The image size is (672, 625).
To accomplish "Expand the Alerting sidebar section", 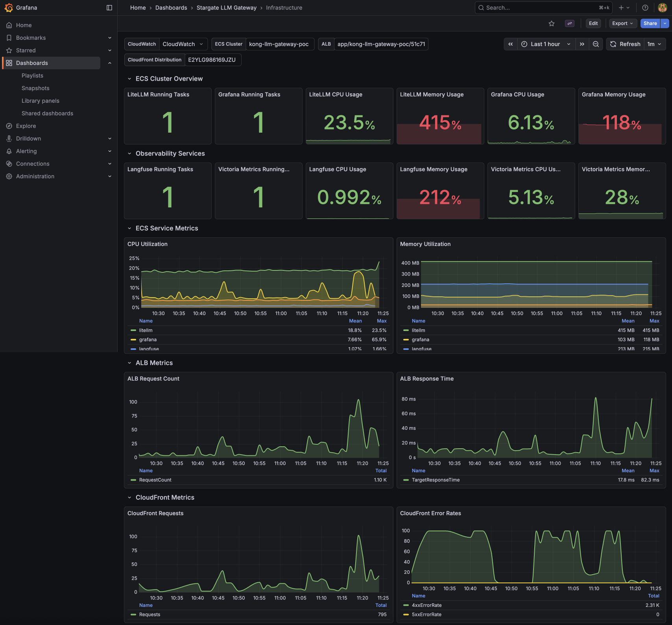I will (110, 151).
